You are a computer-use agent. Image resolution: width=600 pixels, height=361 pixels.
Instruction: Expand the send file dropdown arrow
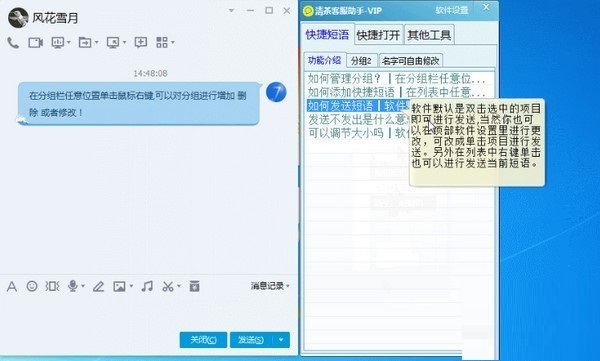(96, 42)
